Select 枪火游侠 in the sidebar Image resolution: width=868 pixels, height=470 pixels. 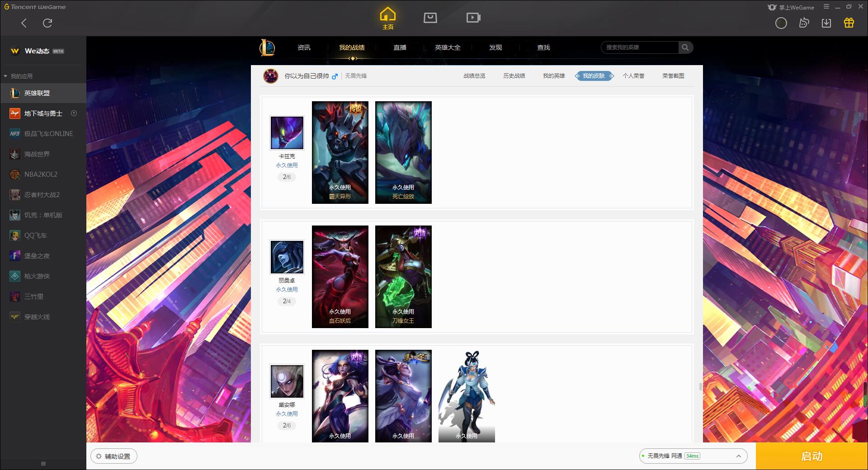(x=43, y=276)
